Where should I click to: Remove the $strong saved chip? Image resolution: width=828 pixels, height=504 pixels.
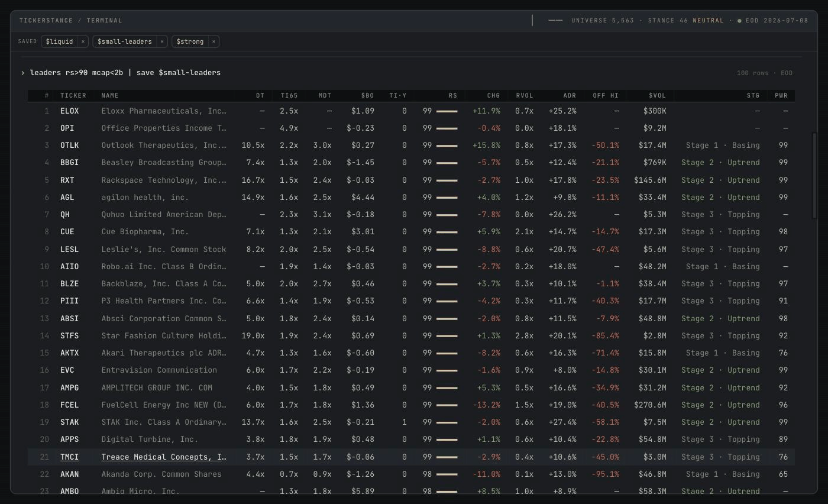[214, 41]
